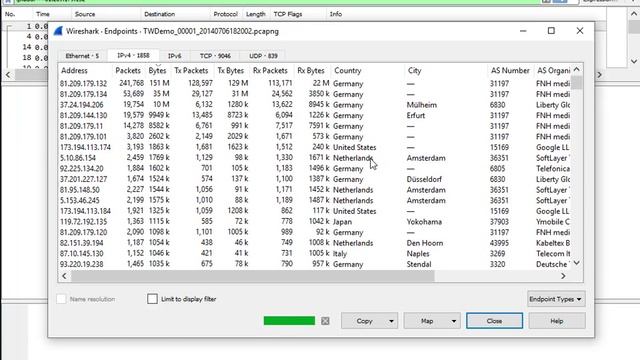
Task: Select address 93.220.19.238 row
Action: tap(315, 264)
